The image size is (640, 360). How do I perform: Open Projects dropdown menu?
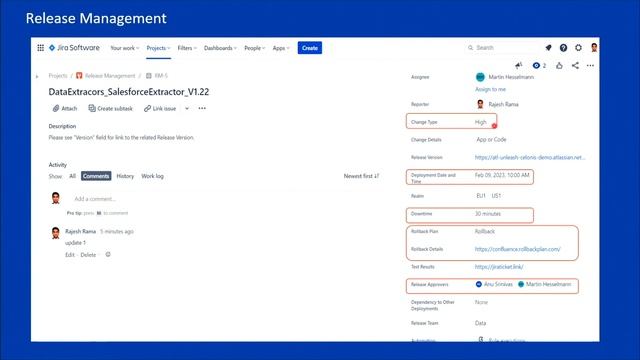click(158, 48)
